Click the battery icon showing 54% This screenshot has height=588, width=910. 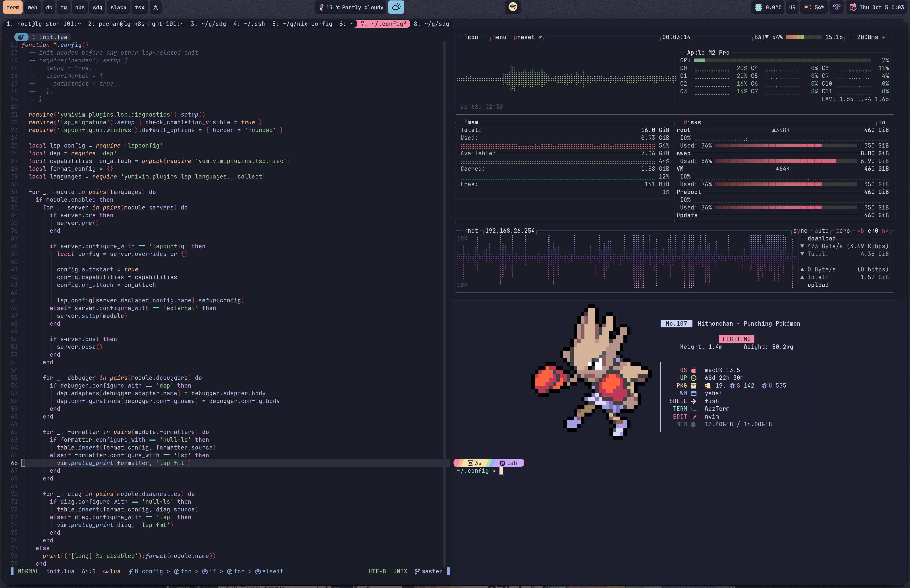point(807,7)
